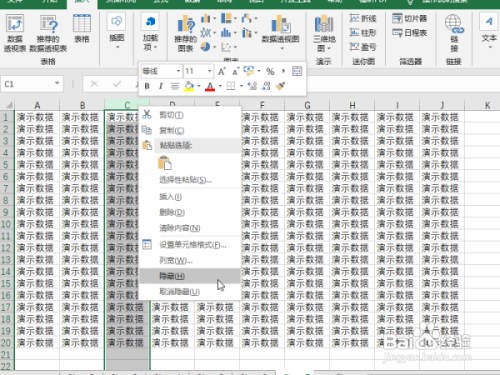Click the format painter brush
Screen dimensions: 500x375
280,86
